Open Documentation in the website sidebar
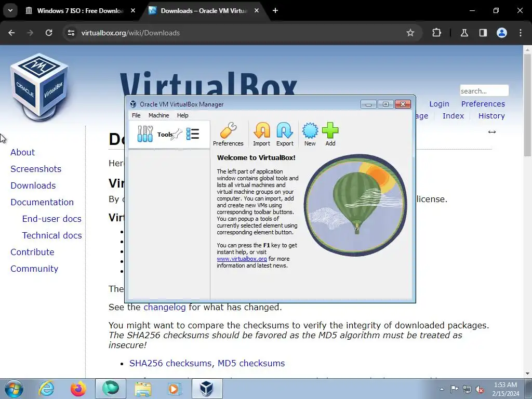 (x=42, y=202)
